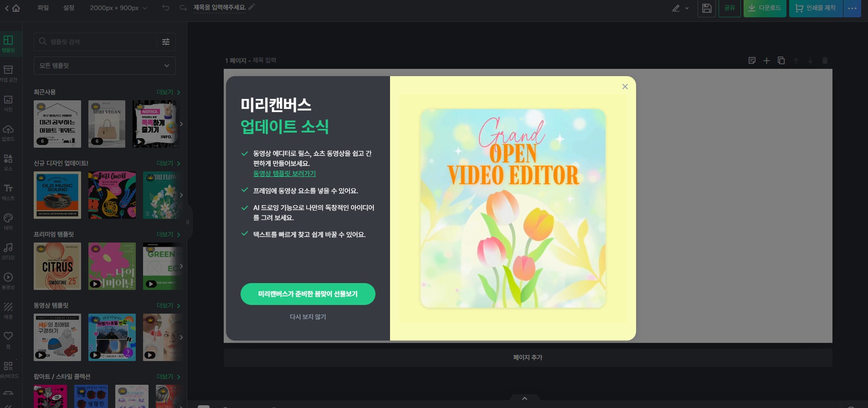
Task: Open template search filter settings
Action: pos(166,41)
